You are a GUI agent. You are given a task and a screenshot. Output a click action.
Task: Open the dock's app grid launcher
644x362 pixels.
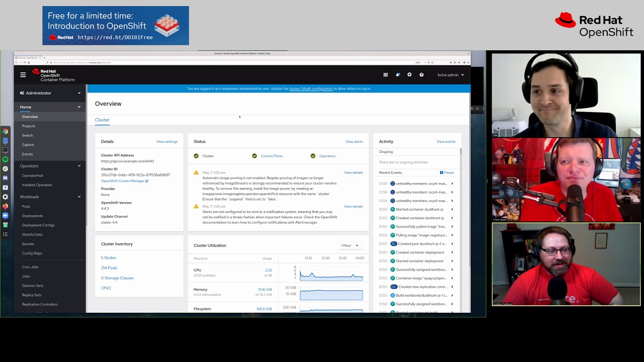[x=6, y=234]
